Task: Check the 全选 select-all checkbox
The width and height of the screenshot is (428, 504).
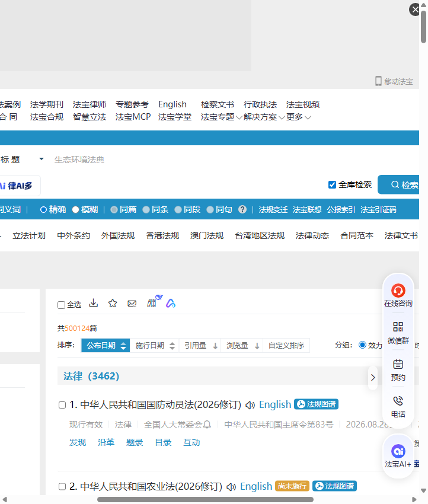Action: 62,305
